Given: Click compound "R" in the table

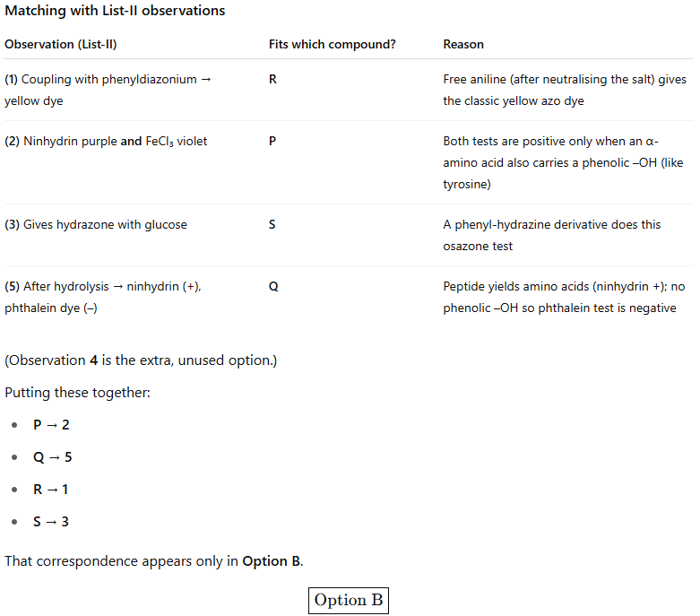Looking at the screenshot, I should tap(272, 80).
